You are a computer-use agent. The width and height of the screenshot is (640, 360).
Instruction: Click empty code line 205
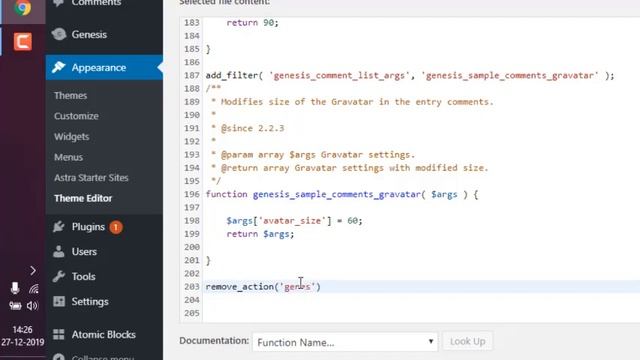(421, 313)
